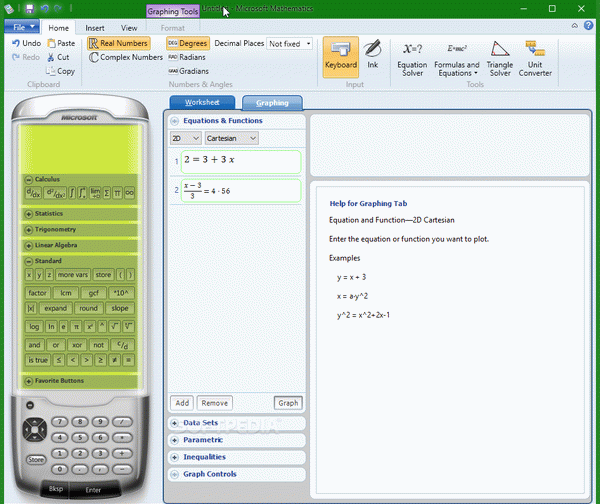This screenshot has height=504, width=600.
Task: Expand the Graph Controls section
Action: (x=174, y=475)
